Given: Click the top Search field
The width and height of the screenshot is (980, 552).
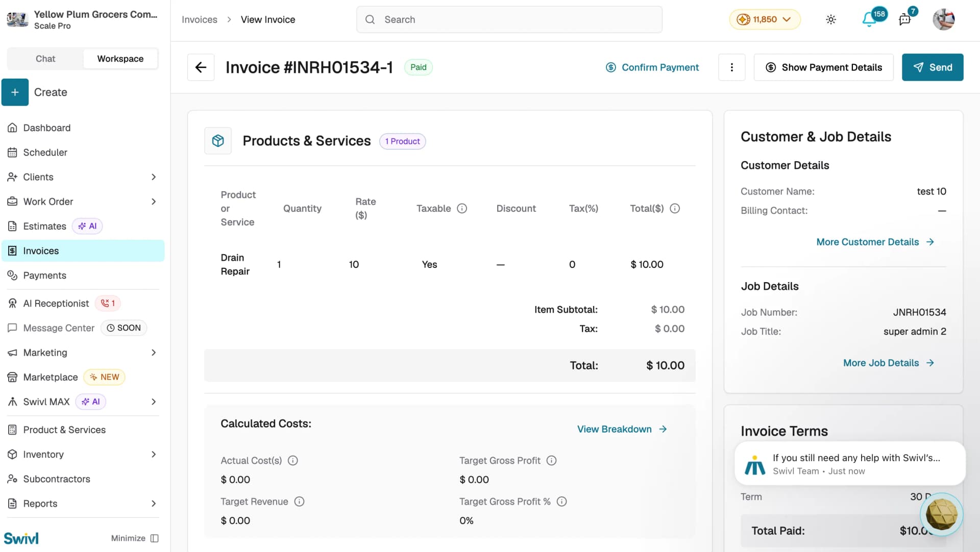Looking at the screenshot, I should [509, 19].
